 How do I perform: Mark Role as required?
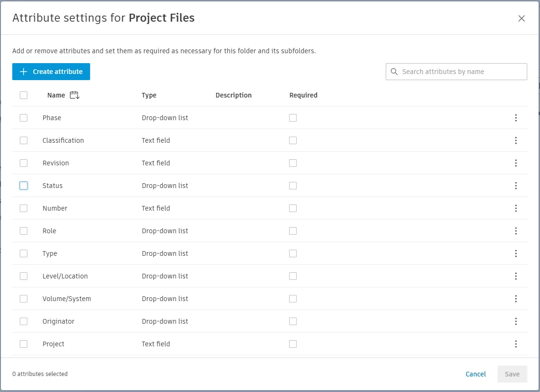point(293,231)
